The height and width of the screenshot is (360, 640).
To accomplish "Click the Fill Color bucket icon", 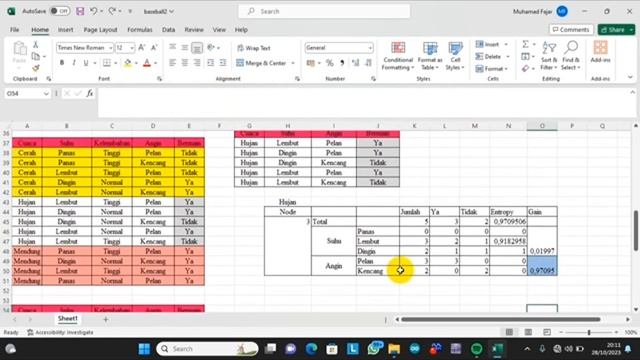I will tap(128, 63).
